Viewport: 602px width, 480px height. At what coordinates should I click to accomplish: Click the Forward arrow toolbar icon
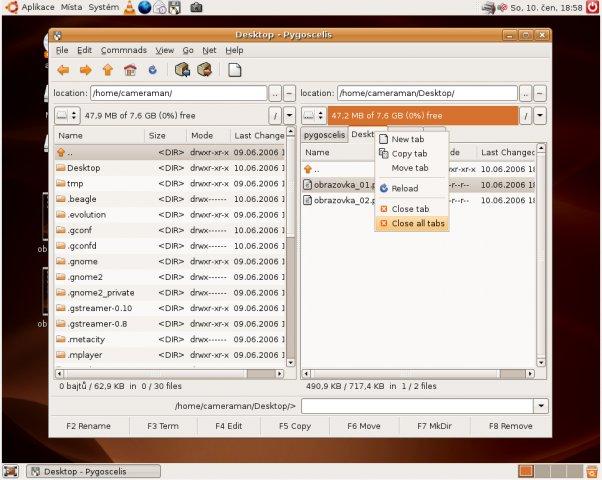[85, 70]
